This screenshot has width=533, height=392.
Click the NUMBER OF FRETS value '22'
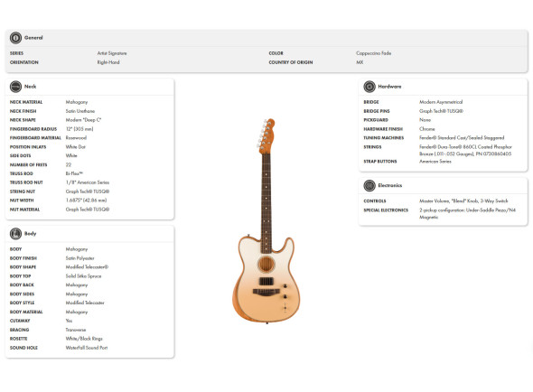point(69,165)
